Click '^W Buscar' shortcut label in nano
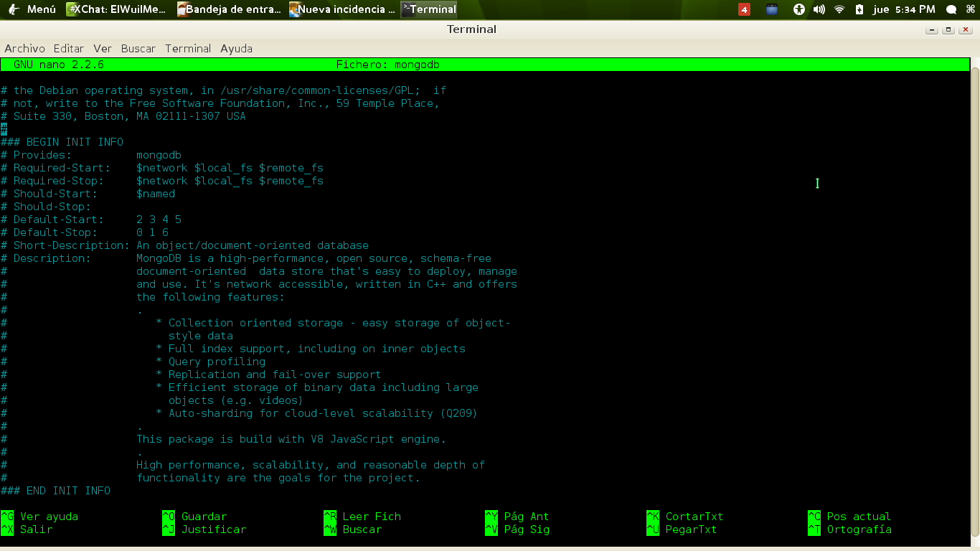The height and width of the screenshot is (551, 980). [353, 529]
